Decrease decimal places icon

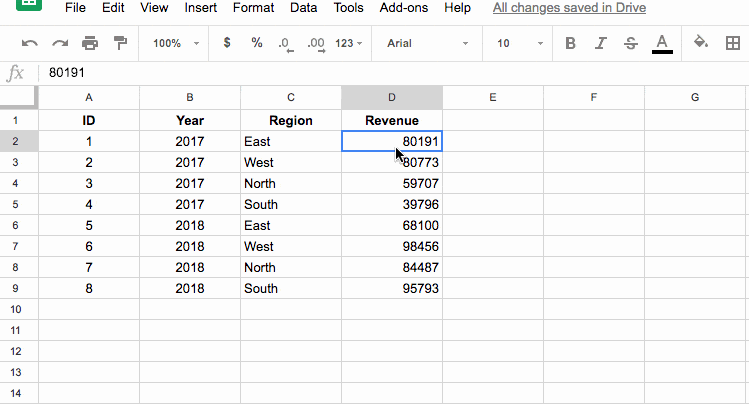(286, 44)
